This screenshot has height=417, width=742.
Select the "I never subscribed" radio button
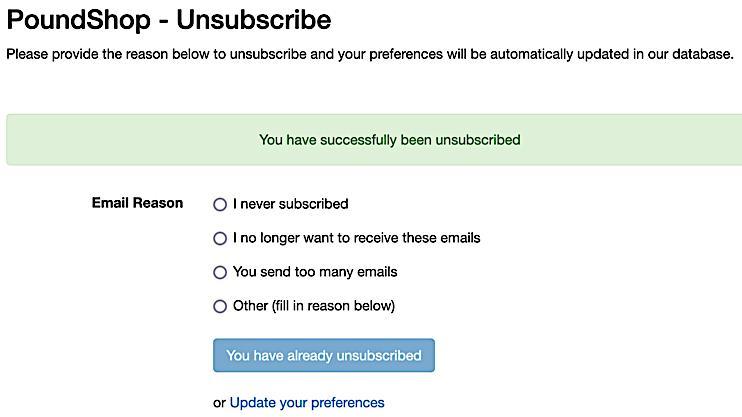click(x=220, y=205)
